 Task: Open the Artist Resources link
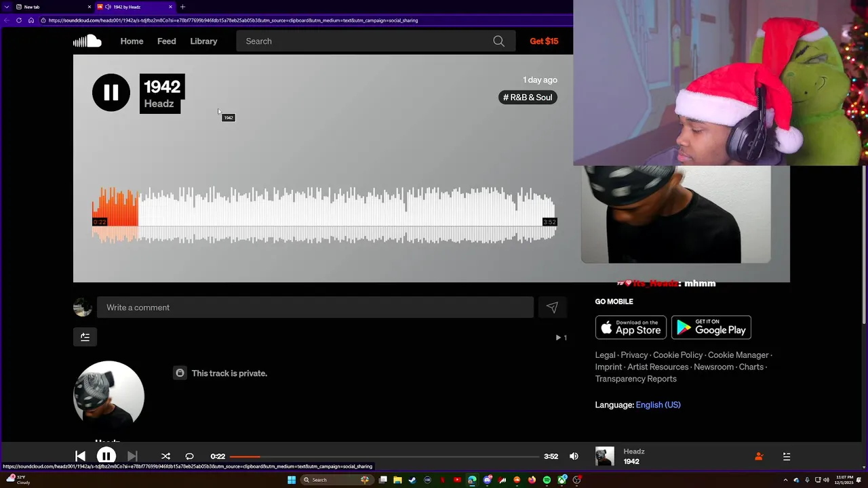tap(658, 367)
